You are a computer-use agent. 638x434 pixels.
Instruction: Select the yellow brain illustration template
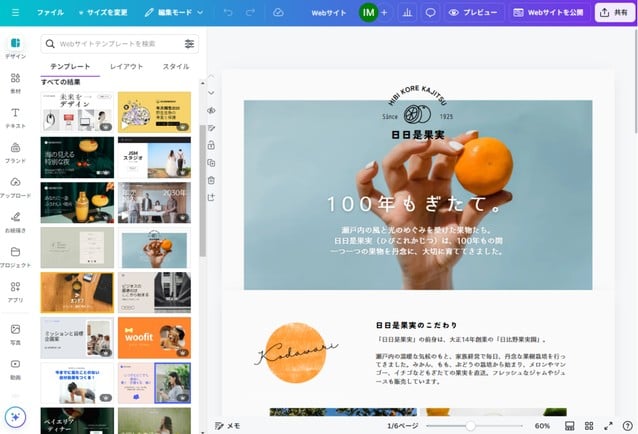click(154, 112)
